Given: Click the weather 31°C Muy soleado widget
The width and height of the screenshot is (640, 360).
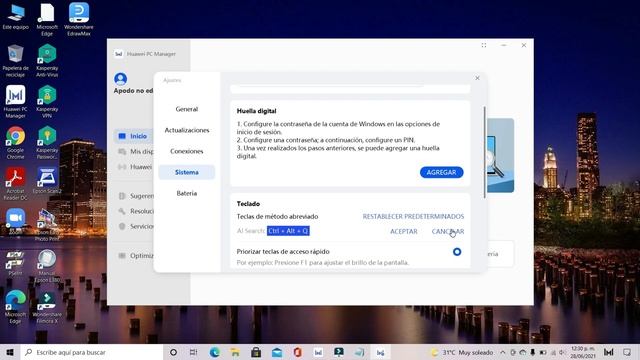Looking at the screenshot, I should [462, 352].
